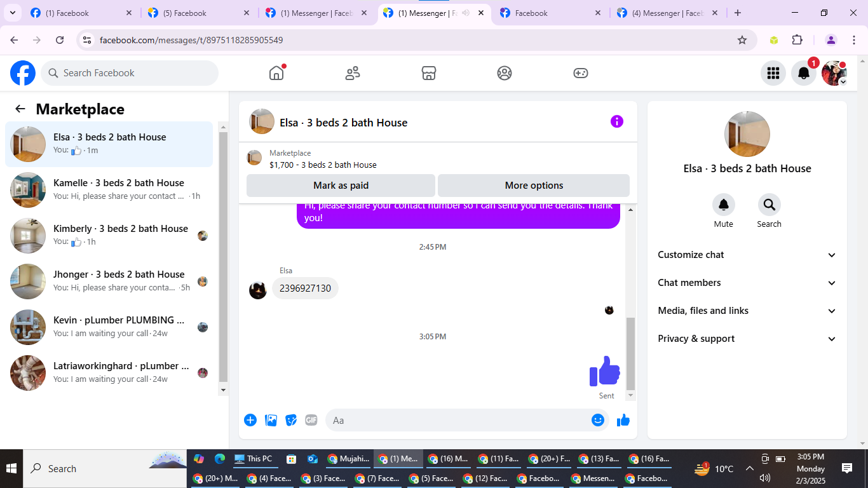Click Elsa's phone number message 2396927130

[305, 288]
